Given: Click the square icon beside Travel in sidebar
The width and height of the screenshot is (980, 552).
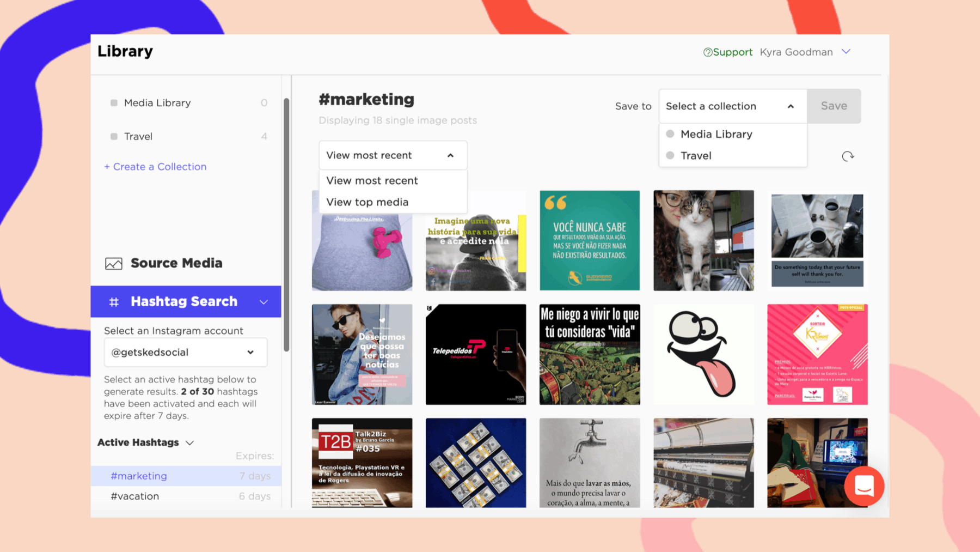Looking at the screenshot, I should 114,136.
